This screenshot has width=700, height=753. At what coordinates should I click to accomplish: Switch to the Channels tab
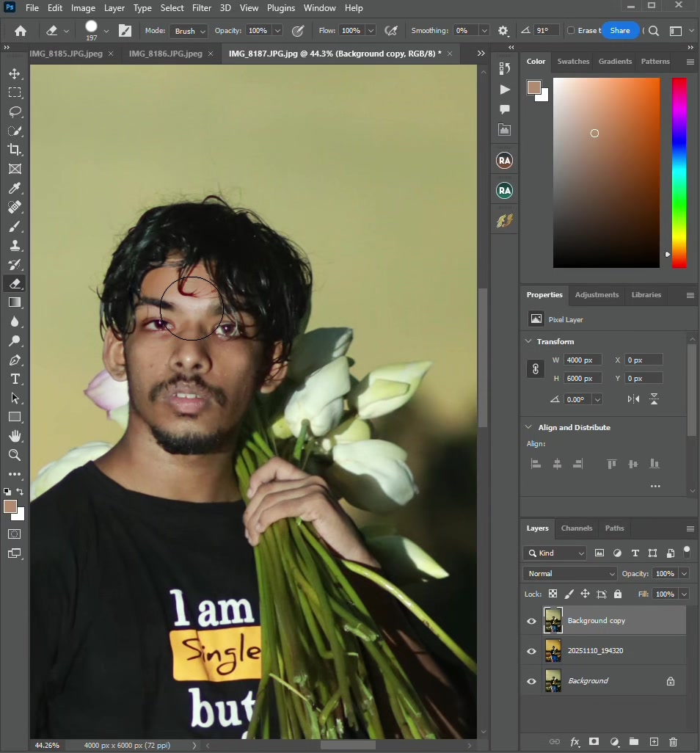577,528
